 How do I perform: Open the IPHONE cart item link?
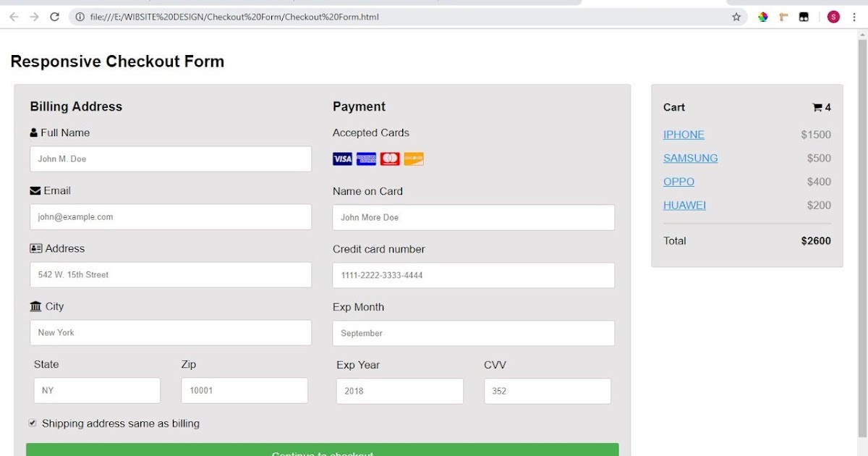684,134
